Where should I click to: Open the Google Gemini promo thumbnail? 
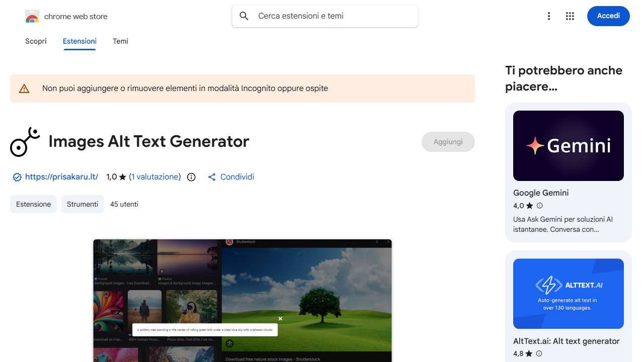click(568, 146)
